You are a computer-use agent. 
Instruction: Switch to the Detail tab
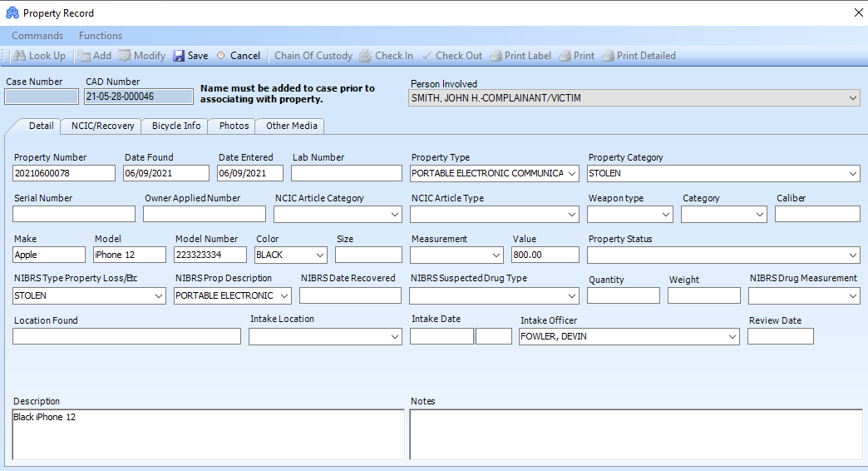pyautogui.click(x=41, y=126)
